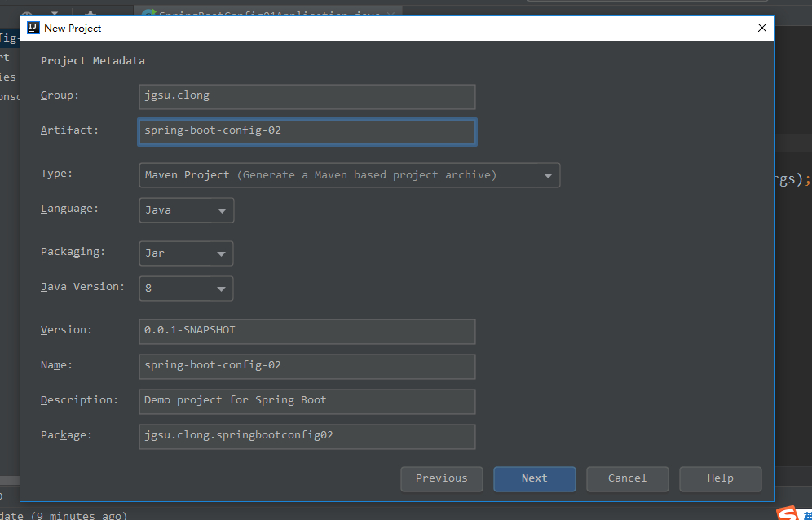Click the IntelliJ icon in dialog title bar
The height and width of the screenshot is (520, 812).
pos(33,28)
